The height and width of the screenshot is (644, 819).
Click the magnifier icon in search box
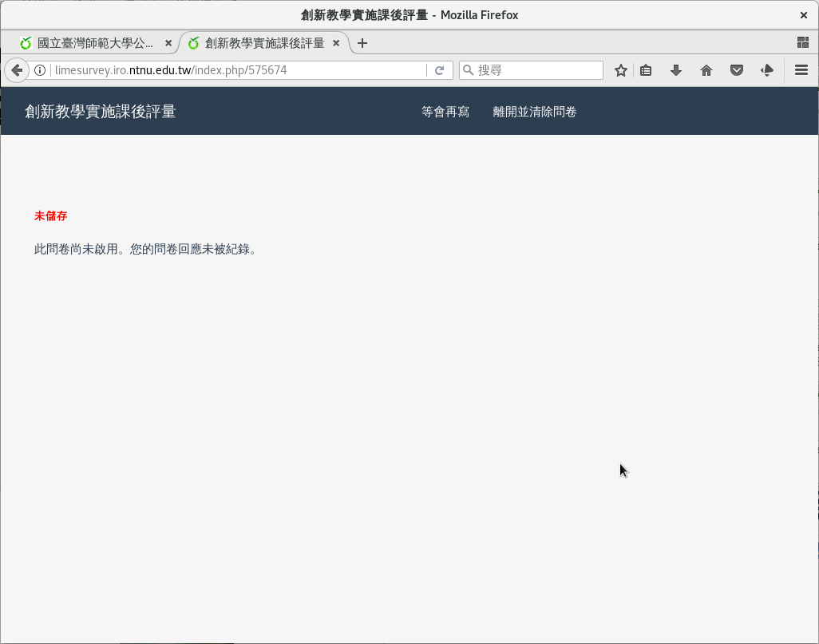(x=468, y=70)
